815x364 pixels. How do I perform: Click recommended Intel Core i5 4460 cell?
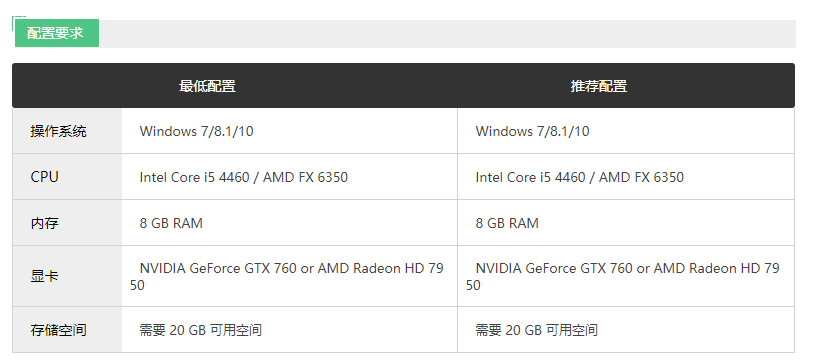pyautogui.click(x=626, y=177)
